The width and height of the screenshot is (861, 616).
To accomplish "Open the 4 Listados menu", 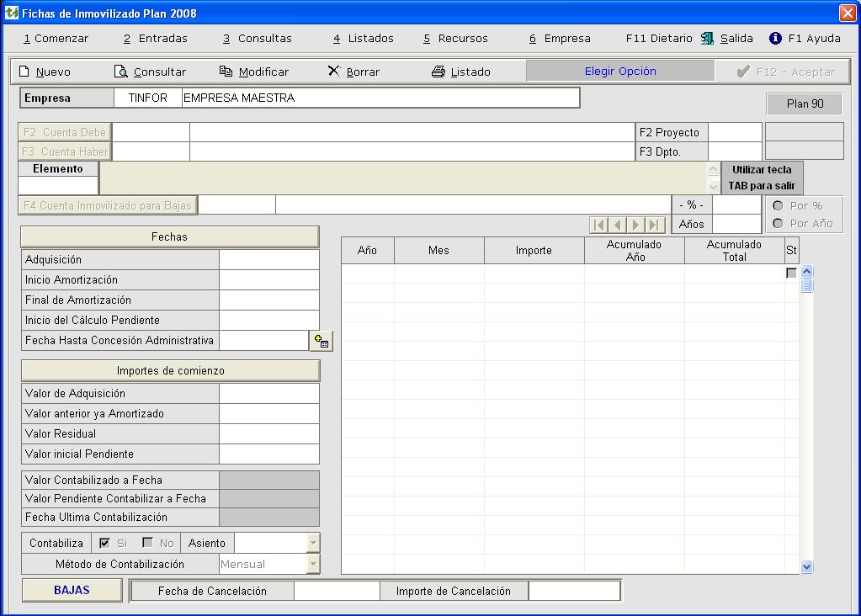I will pyautogui.click(x=364, y=39).
